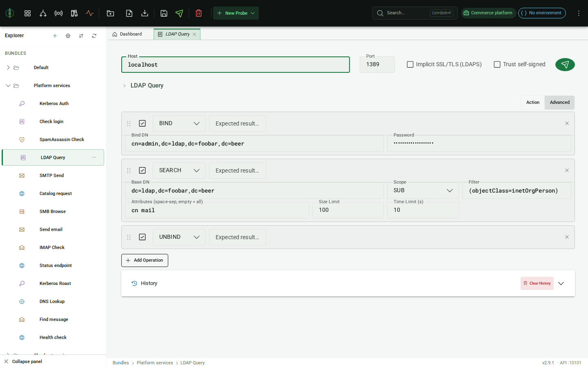Image resolution: width=588 pixels, height=368 pixels.
Task: Click the Add Operation button
Action: pos(145,260)
